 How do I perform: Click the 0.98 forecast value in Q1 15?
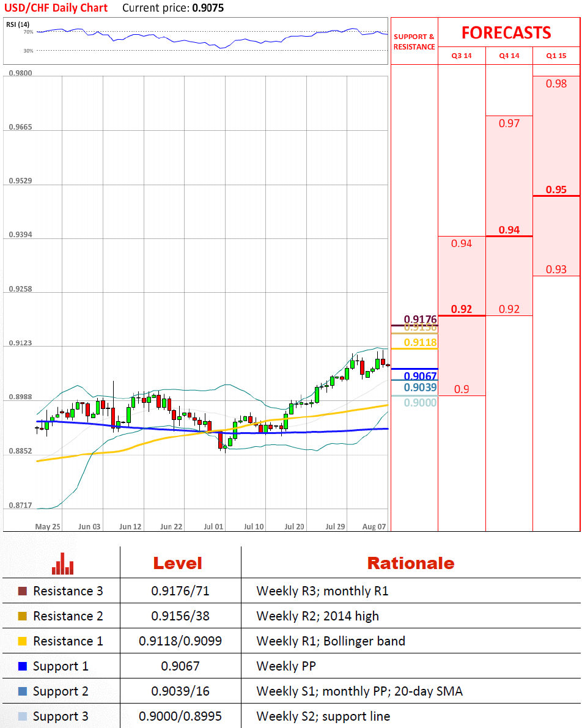[556, 84]
